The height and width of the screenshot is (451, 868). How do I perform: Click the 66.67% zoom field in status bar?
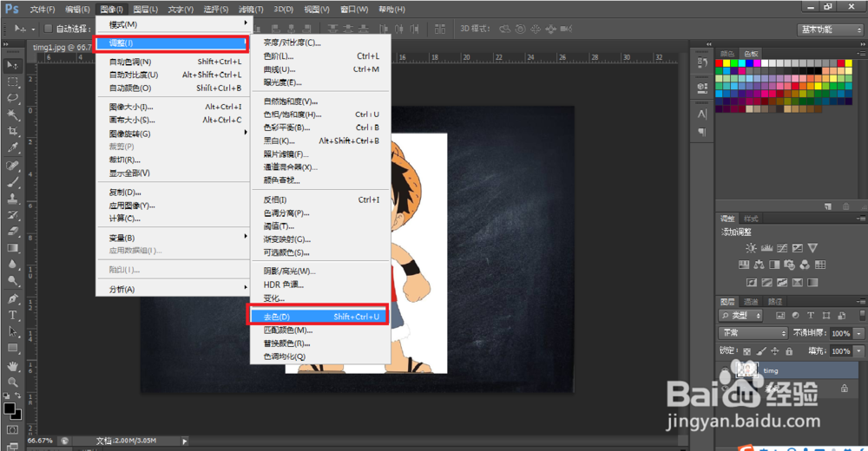pos(41,441)
